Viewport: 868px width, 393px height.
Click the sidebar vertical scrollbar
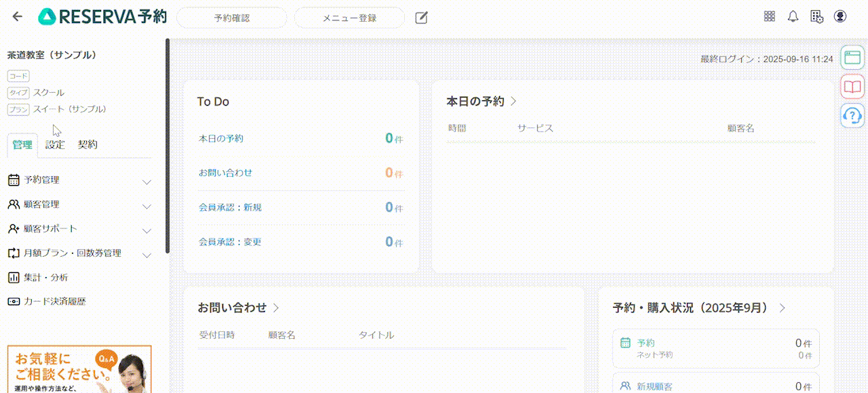pyautogui.click(x=167, y=146)
